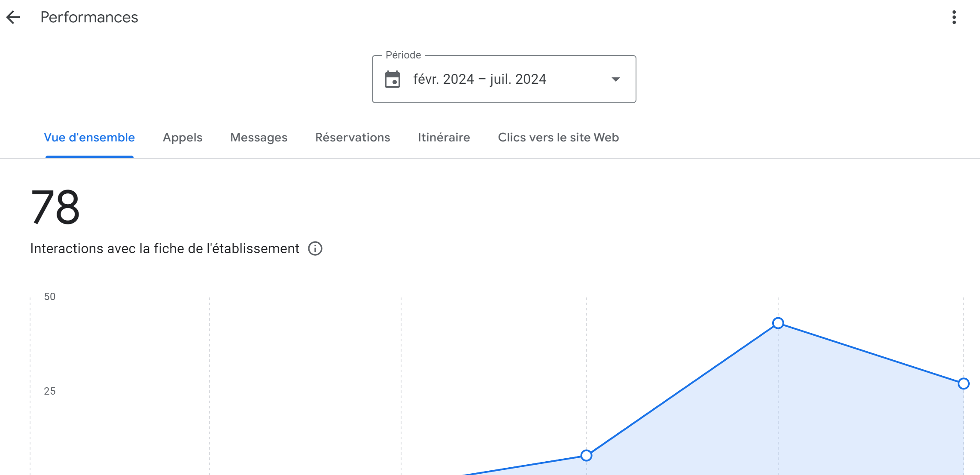Open the Messages tab
980x475 pixels.
[259, 138]
